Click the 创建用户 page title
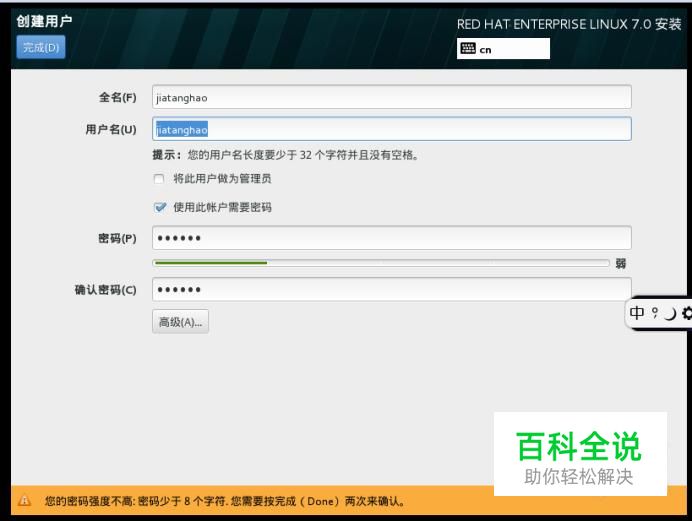692x521 pixels. tap(44, 21)
